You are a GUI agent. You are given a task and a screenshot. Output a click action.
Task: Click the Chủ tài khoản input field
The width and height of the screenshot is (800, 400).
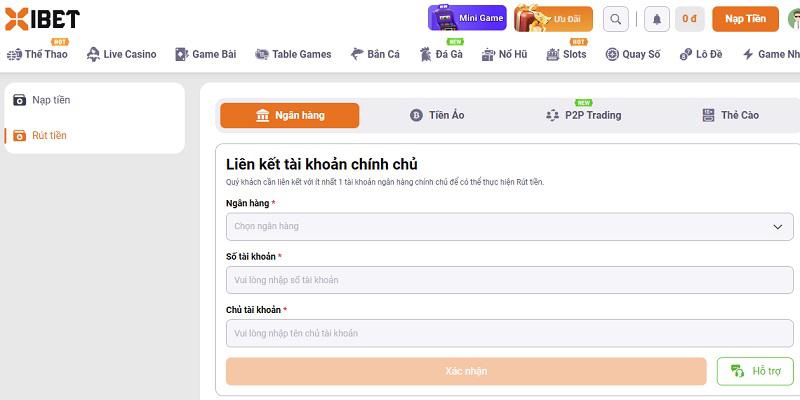pos(510,333)
